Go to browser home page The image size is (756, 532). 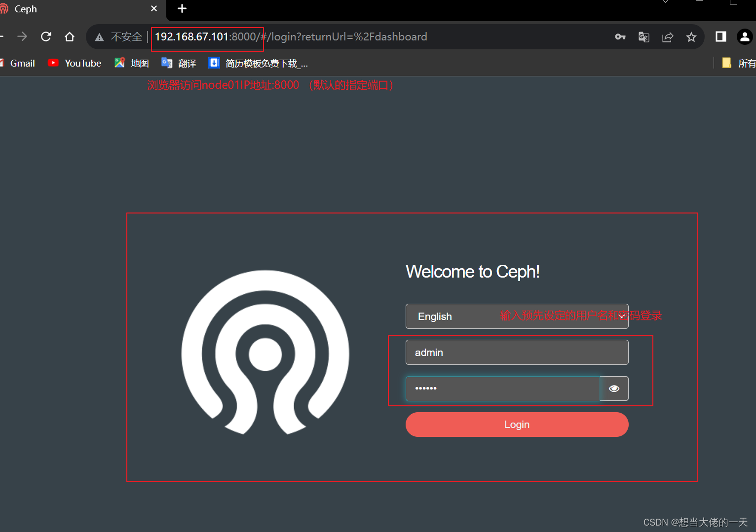click(70, 36)
